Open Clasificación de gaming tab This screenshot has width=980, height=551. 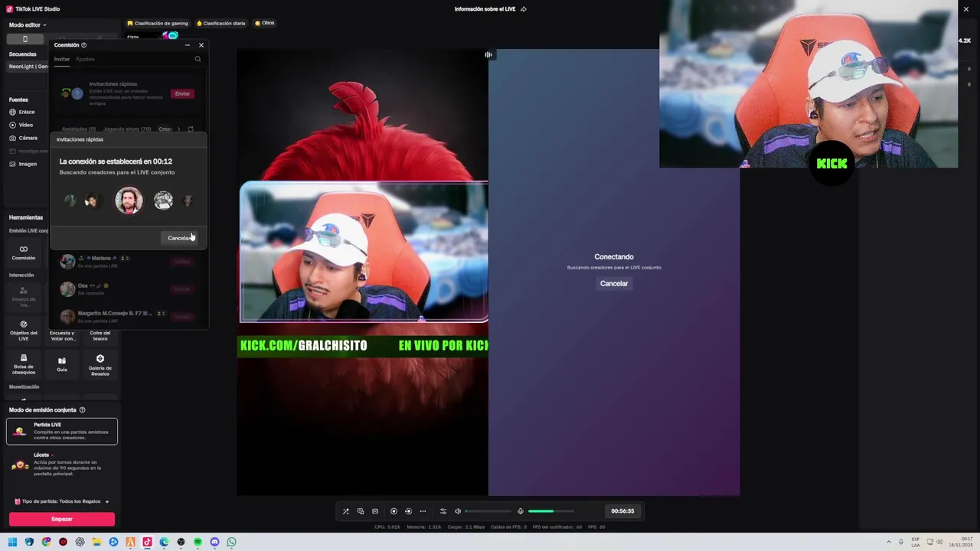[158, 23]
